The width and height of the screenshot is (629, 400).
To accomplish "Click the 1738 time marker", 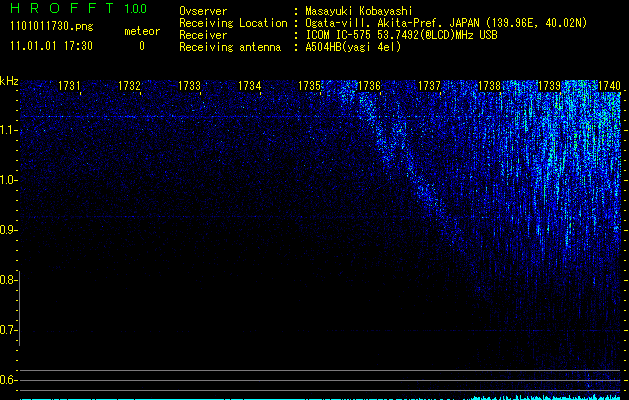I will 489,85.
